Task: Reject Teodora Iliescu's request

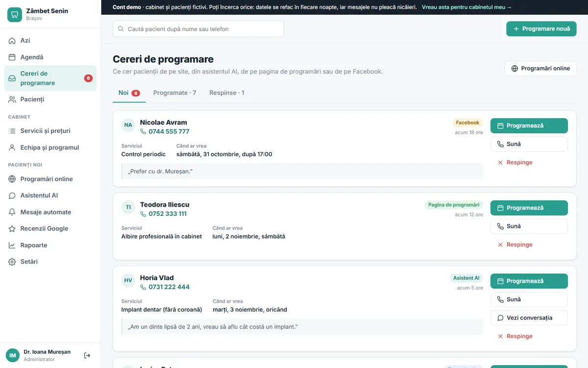Action: [515, 245]
